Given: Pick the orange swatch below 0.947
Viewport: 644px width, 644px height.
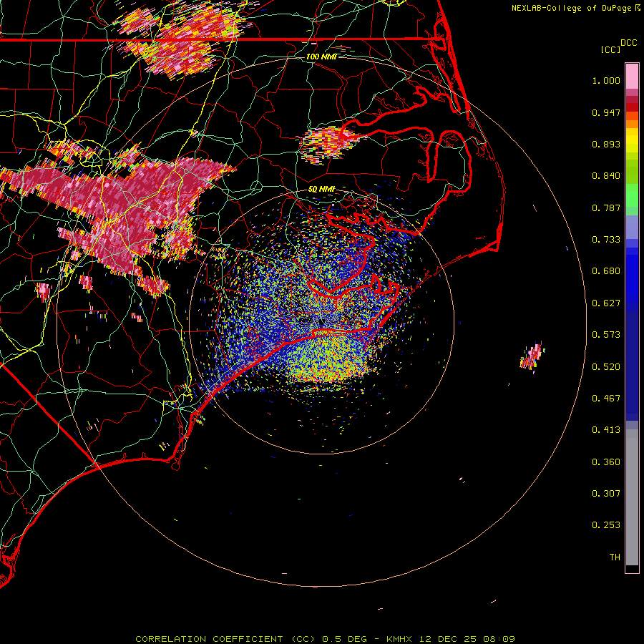Looking at the screenshot, I should tap(632, 124).
